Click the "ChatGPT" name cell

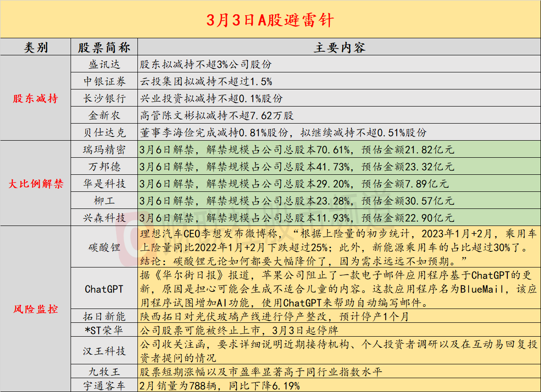point(104,289)
